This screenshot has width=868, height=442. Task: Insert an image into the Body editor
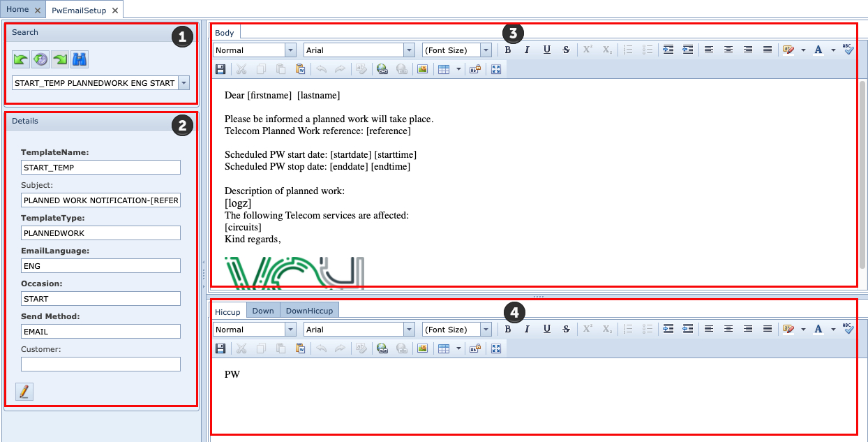[x=422, y=69]
